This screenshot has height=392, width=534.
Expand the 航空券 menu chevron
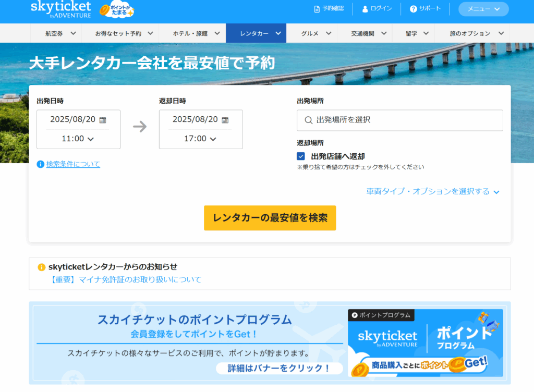coord(73,33)
